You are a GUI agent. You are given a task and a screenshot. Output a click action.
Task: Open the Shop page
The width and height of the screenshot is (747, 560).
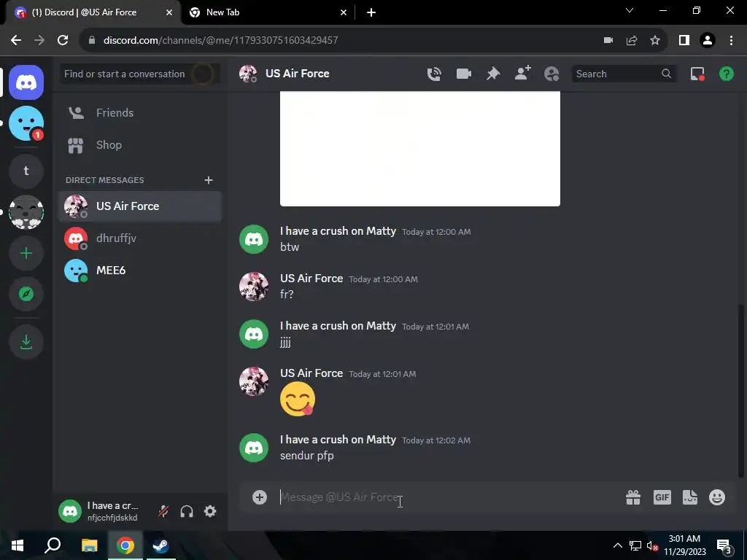click(140, 145)
